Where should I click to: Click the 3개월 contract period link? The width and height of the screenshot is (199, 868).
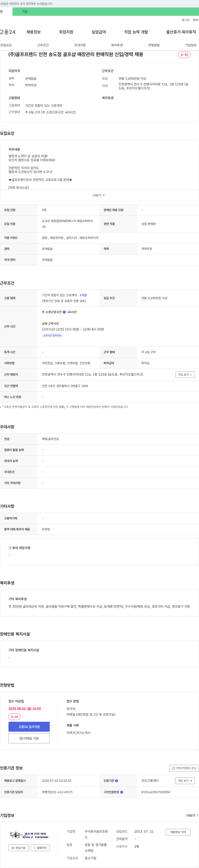click(x=83, y=295)
